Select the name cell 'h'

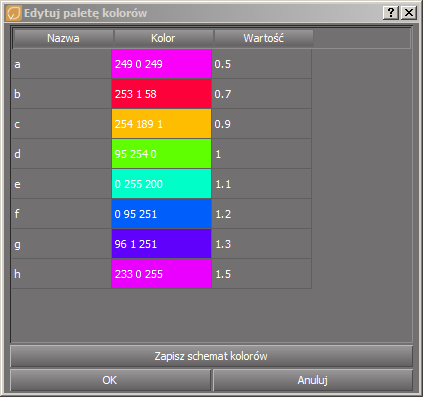click(x=62, y=274)
